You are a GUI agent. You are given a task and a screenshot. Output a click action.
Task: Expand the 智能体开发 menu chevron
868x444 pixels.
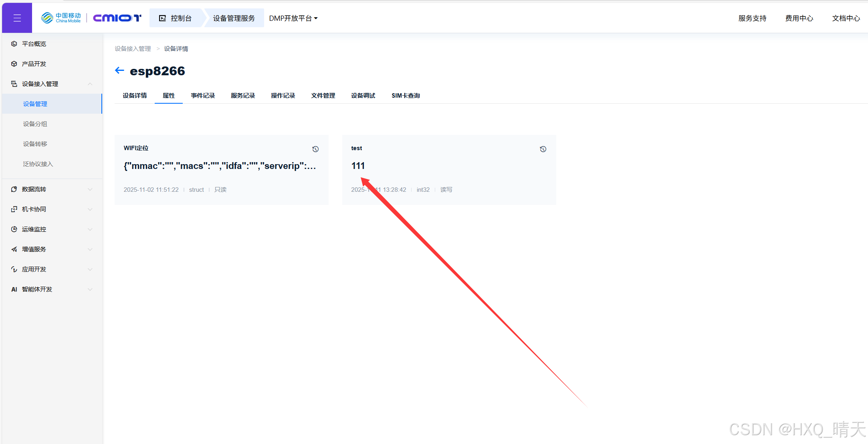pyautogui.click(x=90, y=289)
